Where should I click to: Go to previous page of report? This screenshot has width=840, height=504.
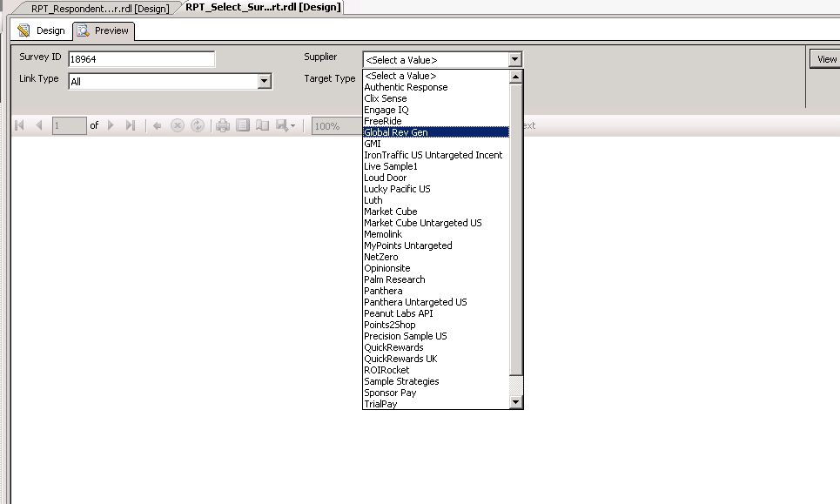click(38, 125)
